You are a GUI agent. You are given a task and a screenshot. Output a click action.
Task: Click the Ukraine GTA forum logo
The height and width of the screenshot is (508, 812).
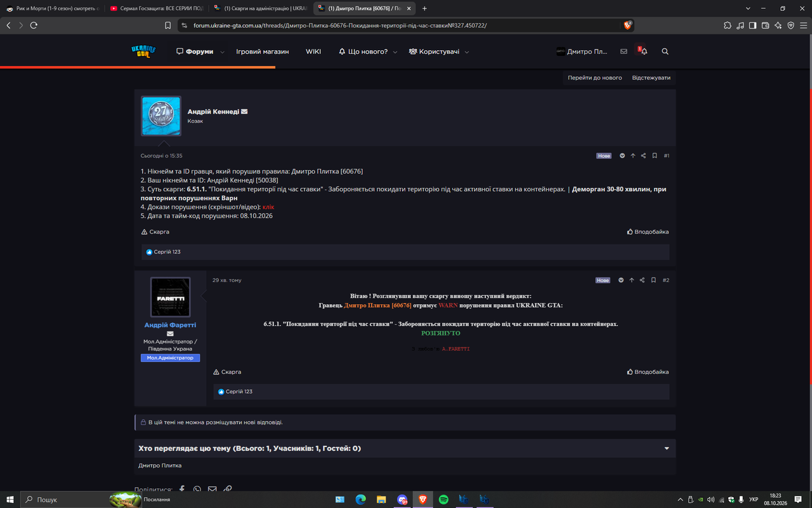click(143, 51)
